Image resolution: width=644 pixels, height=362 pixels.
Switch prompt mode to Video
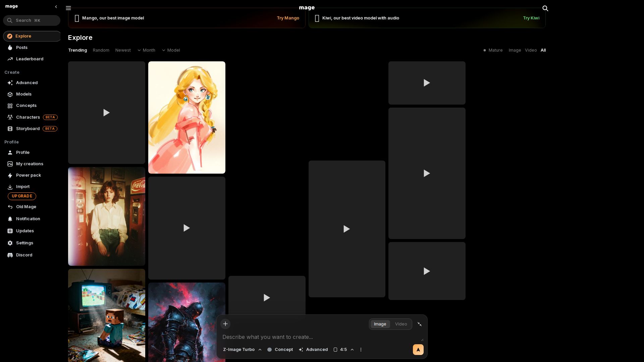401,324
